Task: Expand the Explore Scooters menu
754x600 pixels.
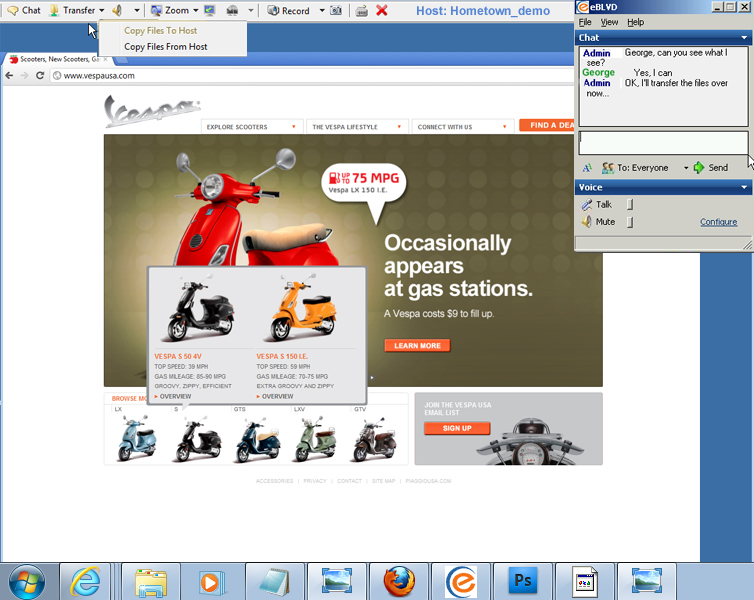Action: click(x=252, y=127)
